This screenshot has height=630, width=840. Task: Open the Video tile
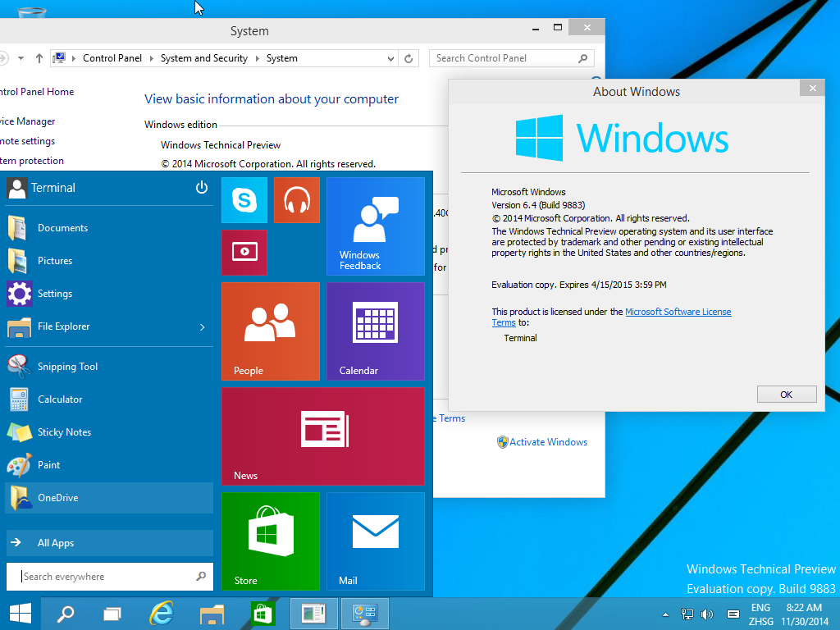[244, 253]
